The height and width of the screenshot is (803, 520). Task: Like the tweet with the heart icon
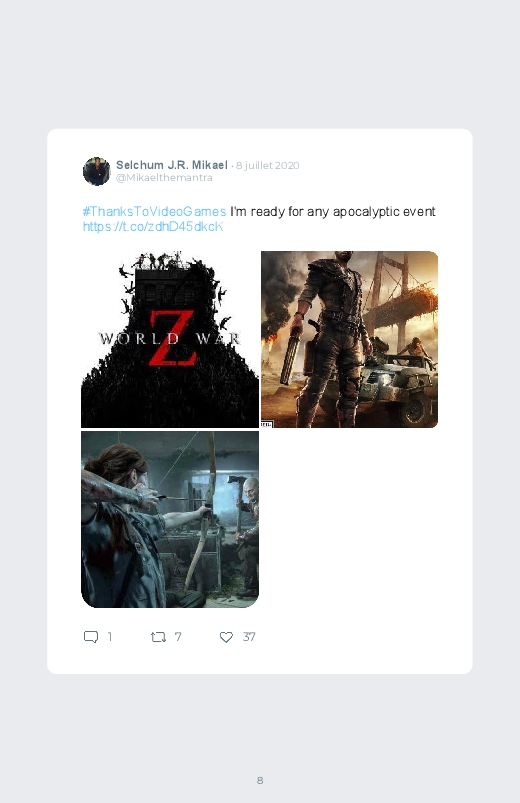(226, 637)
